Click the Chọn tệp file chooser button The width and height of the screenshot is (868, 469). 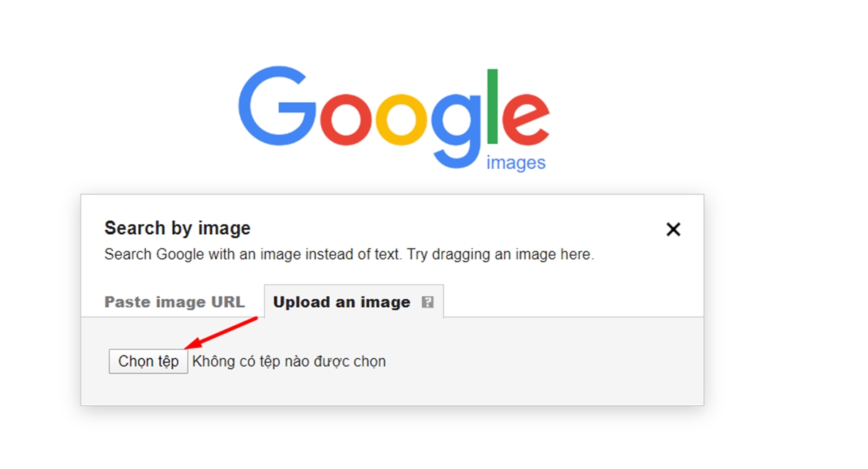coord(148,361)
